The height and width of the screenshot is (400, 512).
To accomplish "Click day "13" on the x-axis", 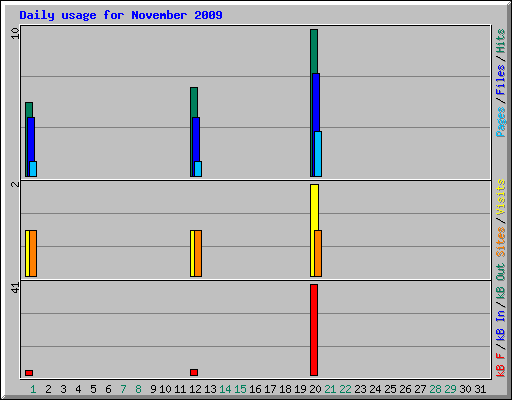I will [x=210, y=389].
